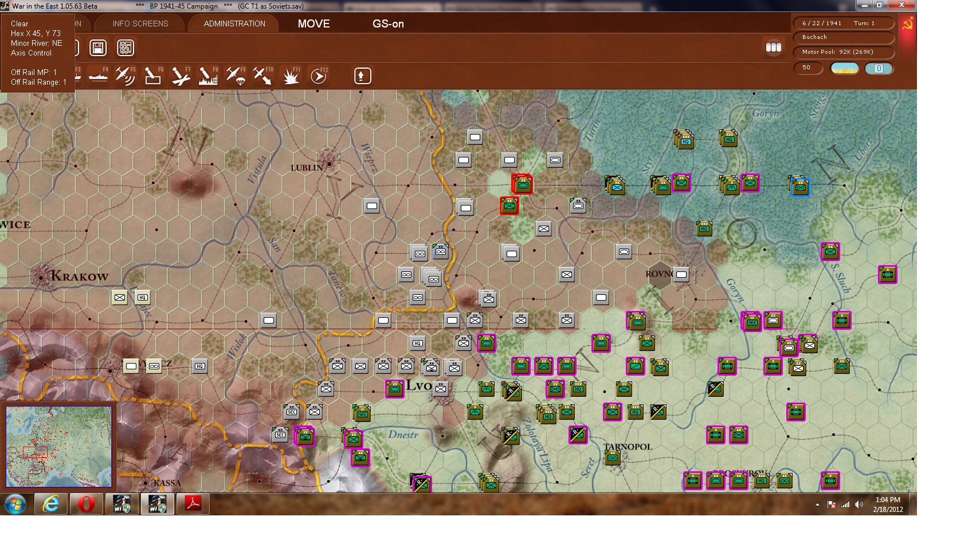Click the three-barrel supply icon
Screen dimensions: 980x552
point(774,48)
